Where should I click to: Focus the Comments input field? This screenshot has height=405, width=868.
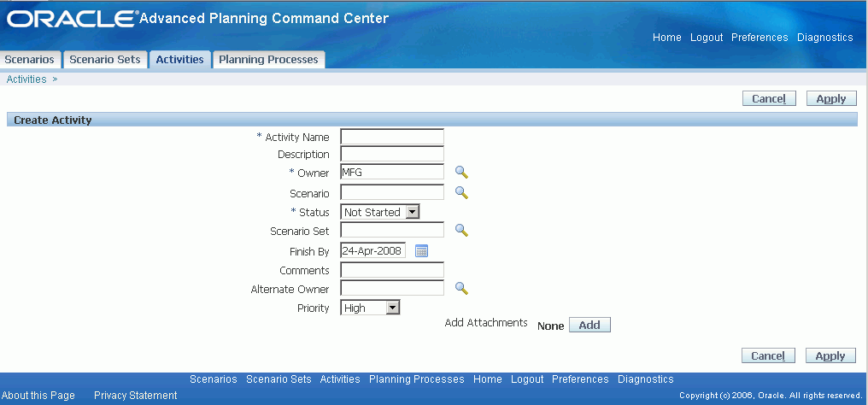click(392, 269)
